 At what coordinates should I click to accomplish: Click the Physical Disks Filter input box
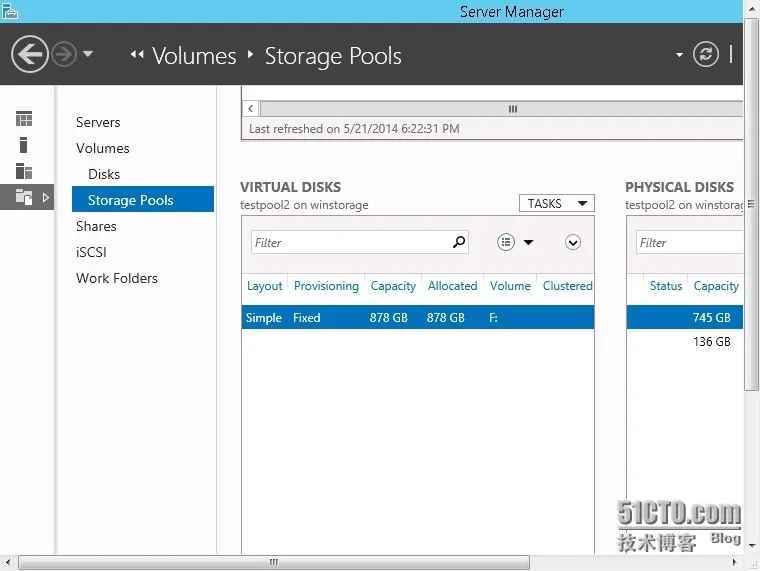[689, 242]
